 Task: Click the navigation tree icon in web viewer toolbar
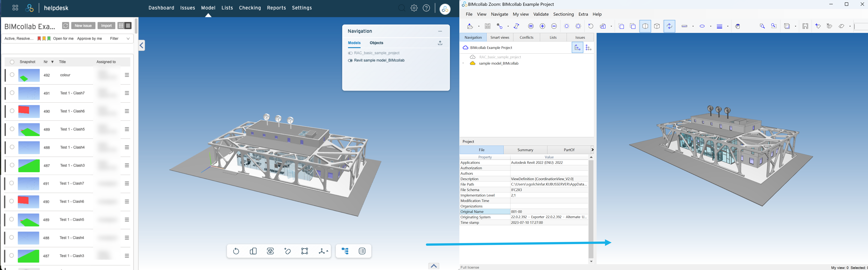click(x=345, y=251)
